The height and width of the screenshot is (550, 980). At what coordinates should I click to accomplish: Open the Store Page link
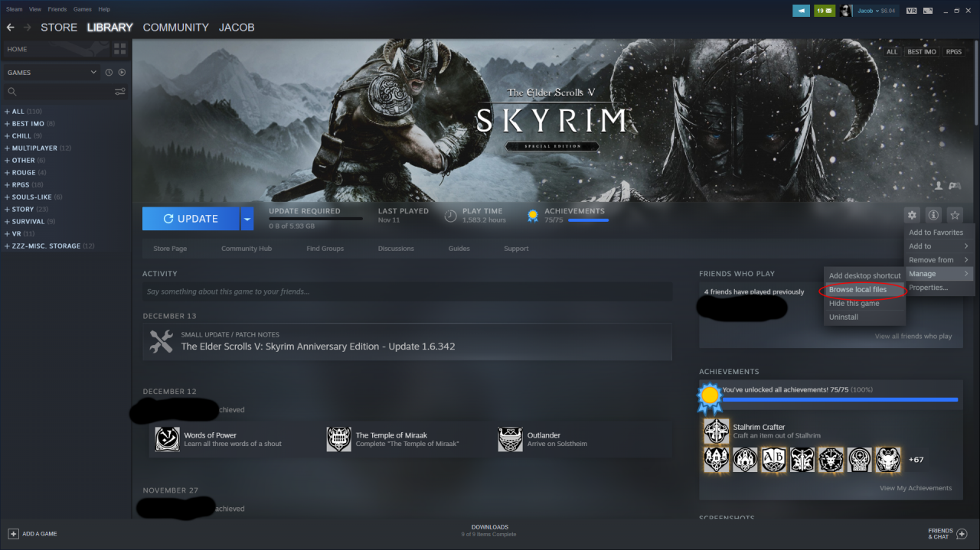[170, 249]
